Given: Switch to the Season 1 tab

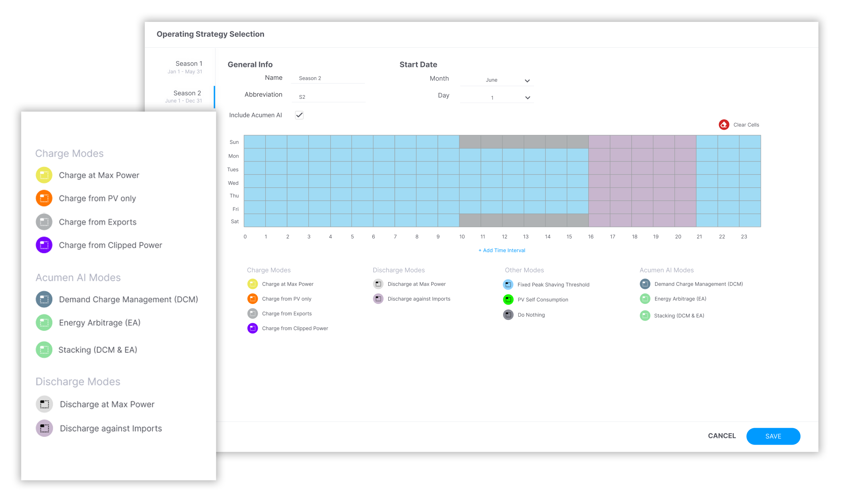Looking at the screenshot, I should pos(189,67).
